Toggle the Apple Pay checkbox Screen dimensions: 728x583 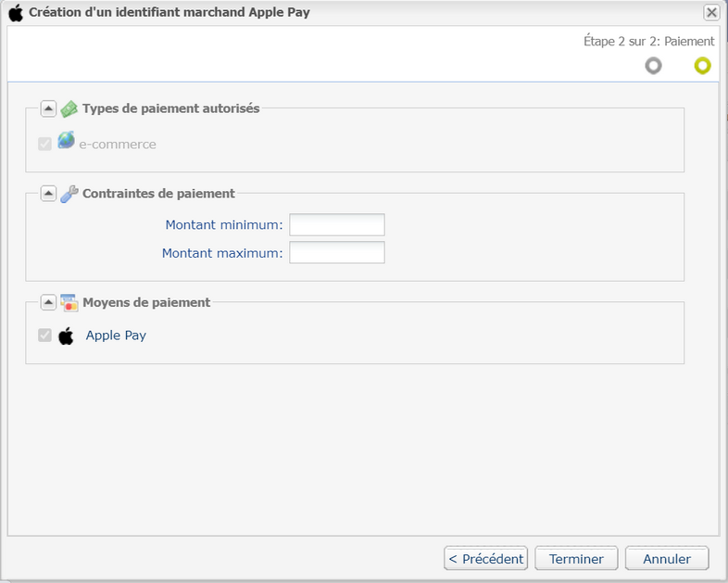point(45,335)
